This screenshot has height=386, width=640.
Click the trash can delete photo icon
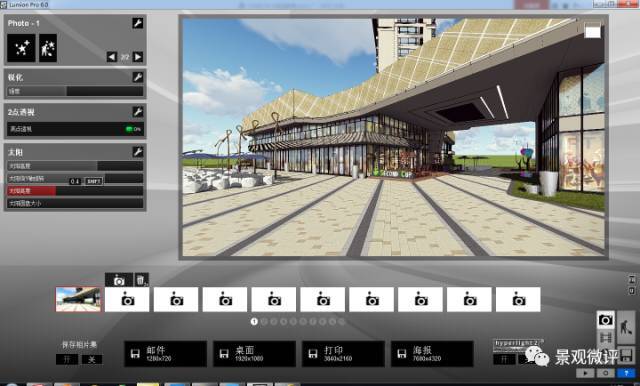pyautogui.click(x=141, y=280)
